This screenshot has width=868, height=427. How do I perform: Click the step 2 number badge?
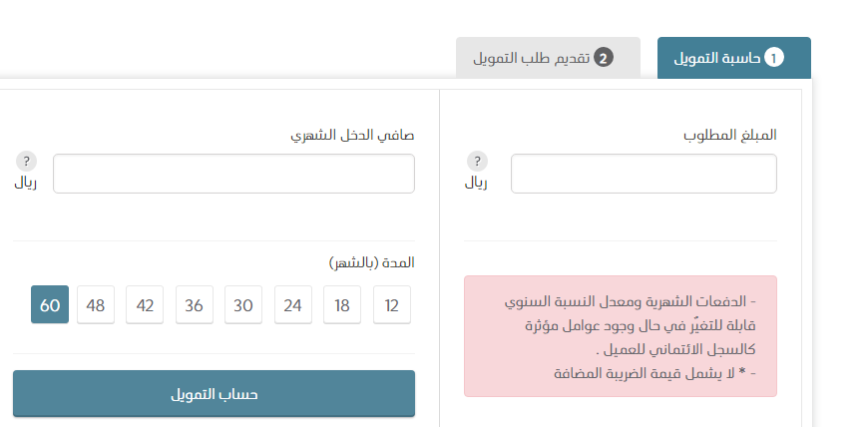point(604,58)
